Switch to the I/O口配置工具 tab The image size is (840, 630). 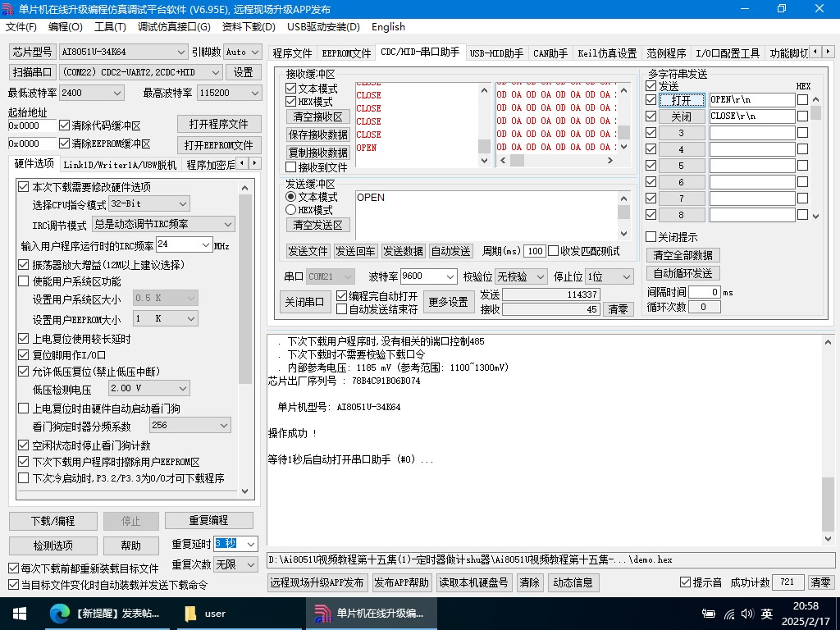(728, 53)
